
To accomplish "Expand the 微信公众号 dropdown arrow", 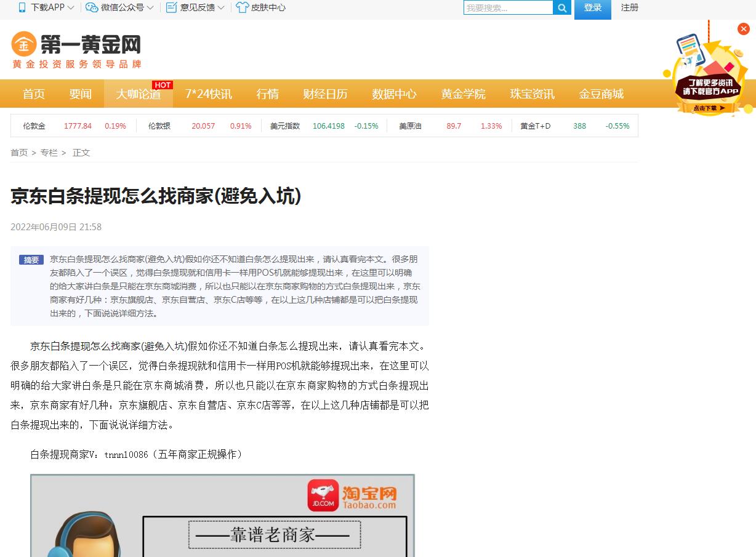I will (x=150, y=8).
